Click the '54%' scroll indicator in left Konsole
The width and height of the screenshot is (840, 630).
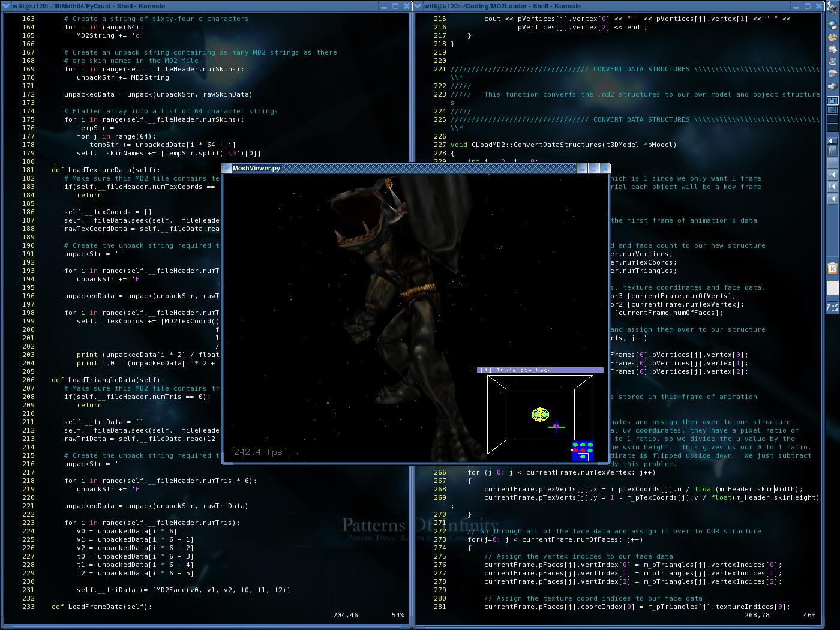(398, 615)
